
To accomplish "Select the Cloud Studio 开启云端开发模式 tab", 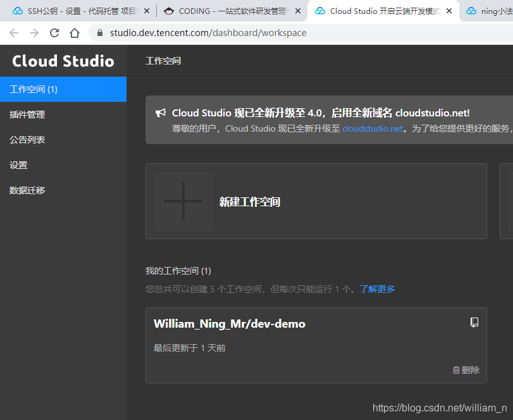I will (383, 11).
